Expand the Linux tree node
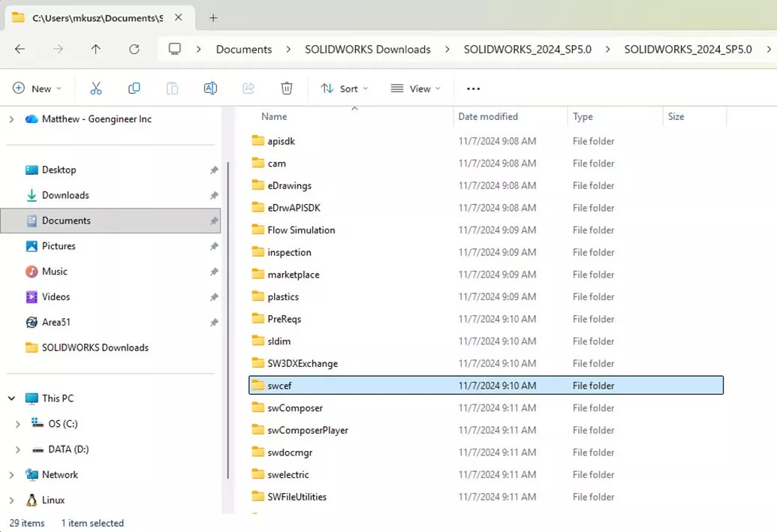Screen dimensions: 777x532 11,500
